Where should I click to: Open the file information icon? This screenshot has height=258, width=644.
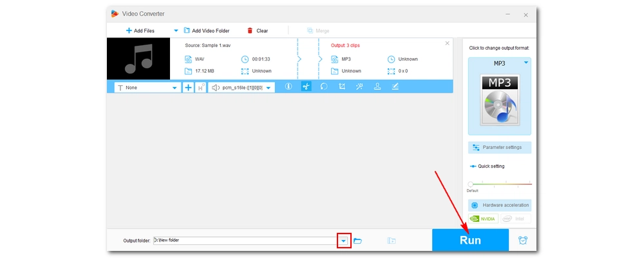(x=289, y=86)
